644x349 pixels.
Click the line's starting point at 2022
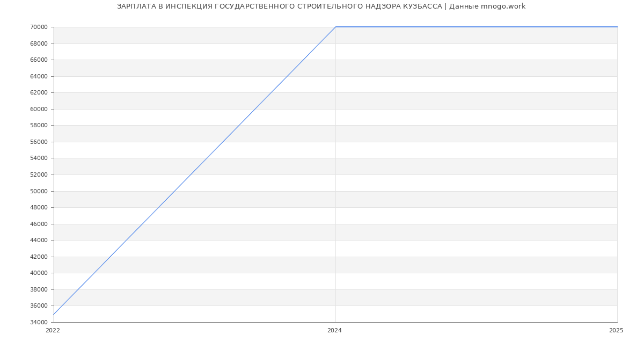[x=54, y=314]
